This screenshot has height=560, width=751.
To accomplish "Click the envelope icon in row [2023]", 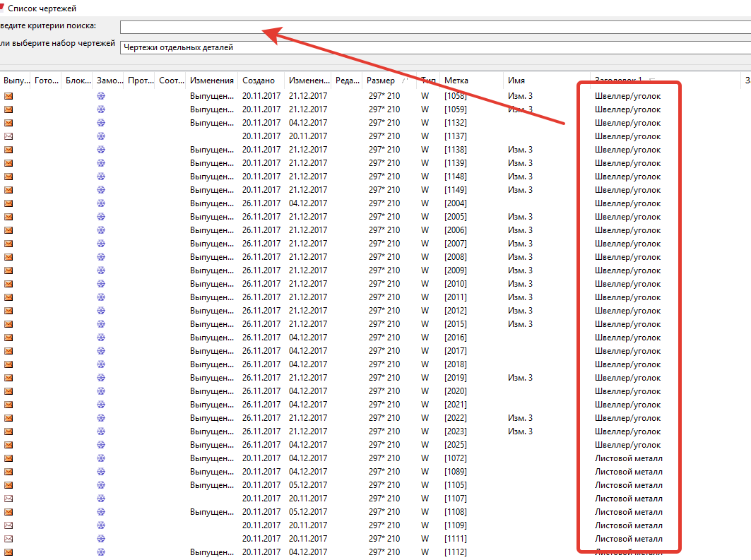I will (x=8, y=431).
